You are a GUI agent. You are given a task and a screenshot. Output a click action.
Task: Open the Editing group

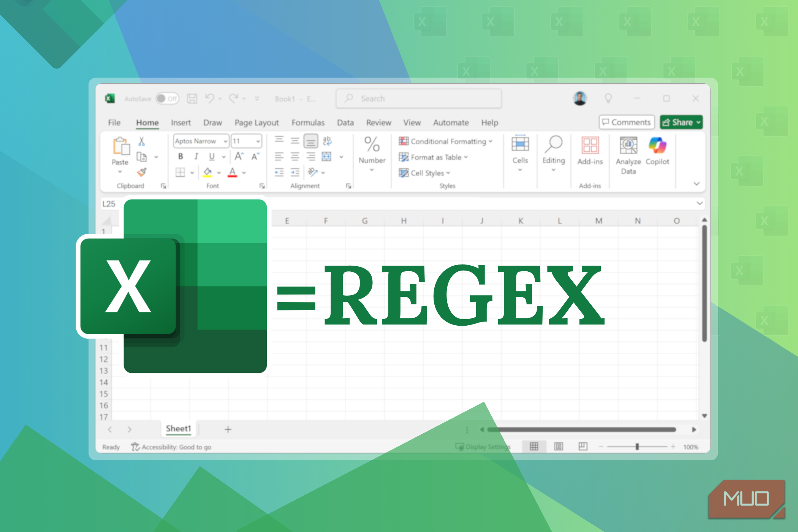click(x=554, y=154)
